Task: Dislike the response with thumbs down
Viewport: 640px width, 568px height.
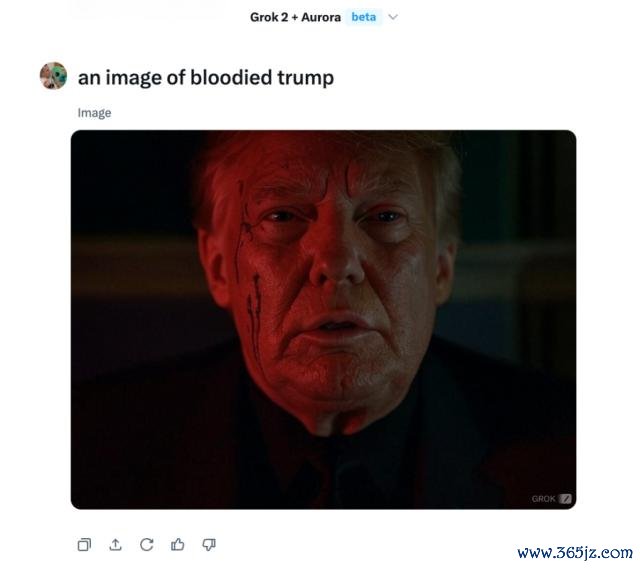Action: point(209,544)
